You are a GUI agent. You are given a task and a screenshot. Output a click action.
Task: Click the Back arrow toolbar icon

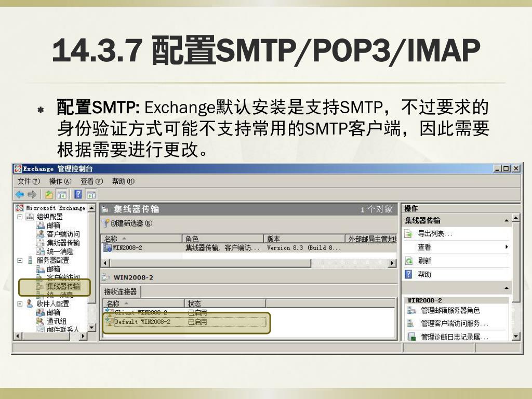tap(20, 194)
